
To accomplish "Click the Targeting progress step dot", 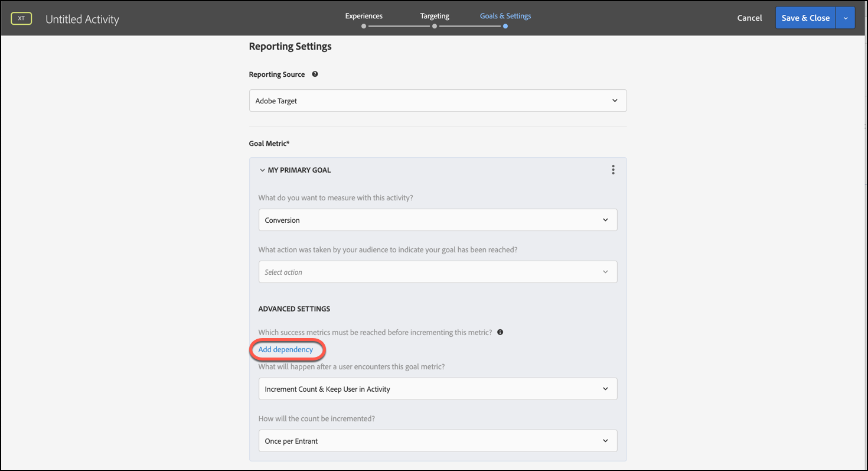I will coord(435,26).
